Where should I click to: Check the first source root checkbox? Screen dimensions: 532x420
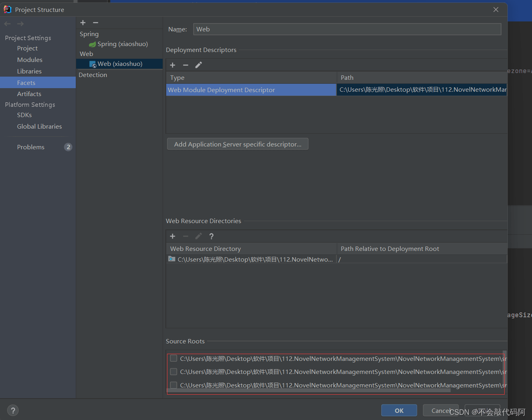173,358
